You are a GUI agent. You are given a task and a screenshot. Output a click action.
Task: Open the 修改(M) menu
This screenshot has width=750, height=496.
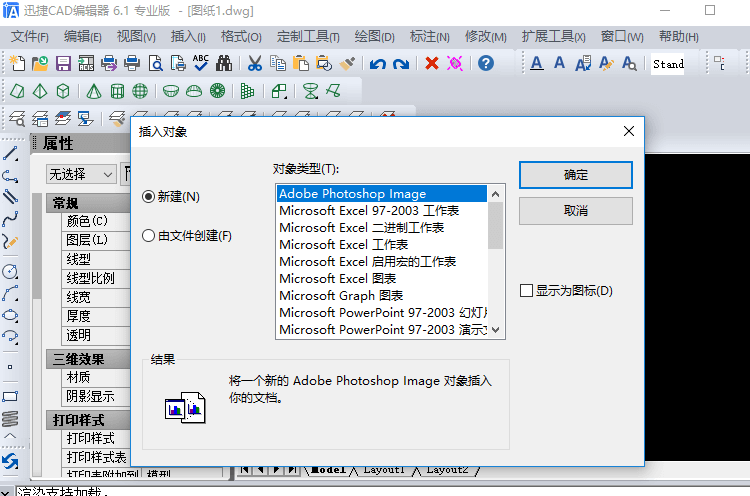[485, 37]
